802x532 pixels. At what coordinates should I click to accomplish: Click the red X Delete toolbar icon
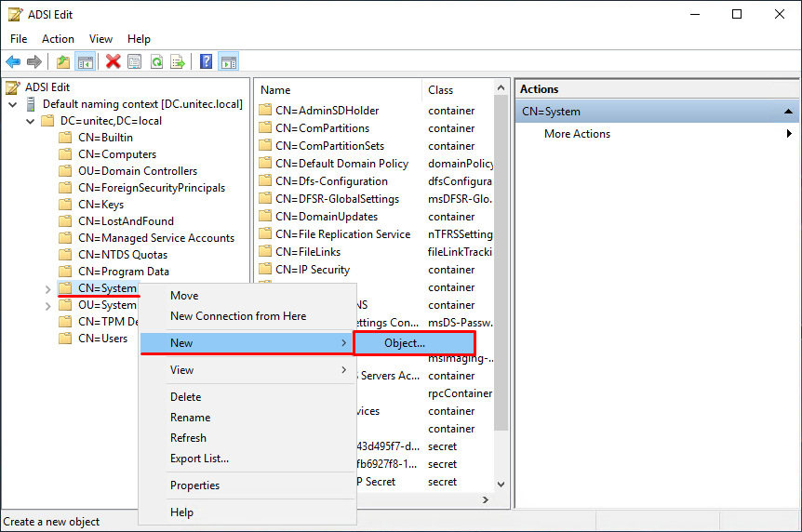coord(113,62)
